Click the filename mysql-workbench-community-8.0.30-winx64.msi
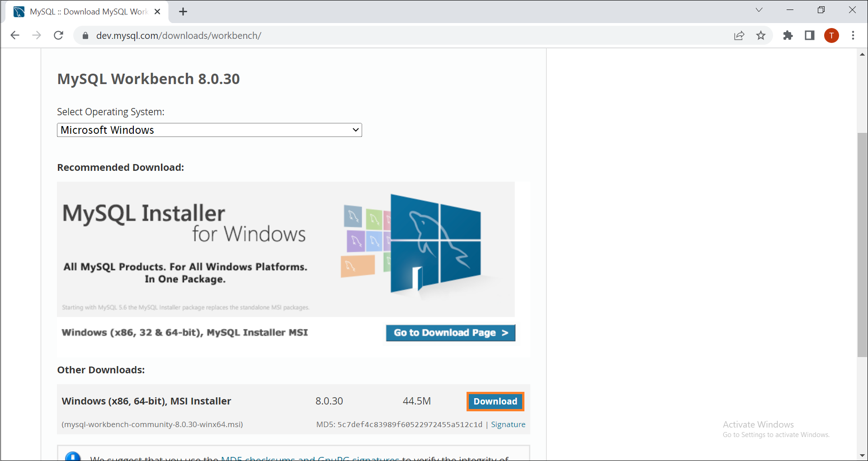Screen dimensions: 868x461 (x=152, y=424)
